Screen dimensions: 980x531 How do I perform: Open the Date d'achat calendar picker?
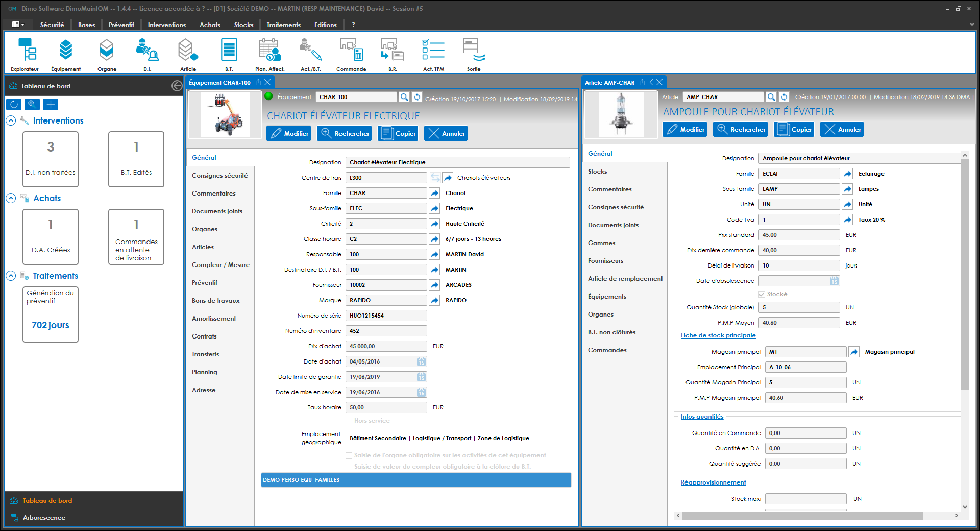pos(421,361)
